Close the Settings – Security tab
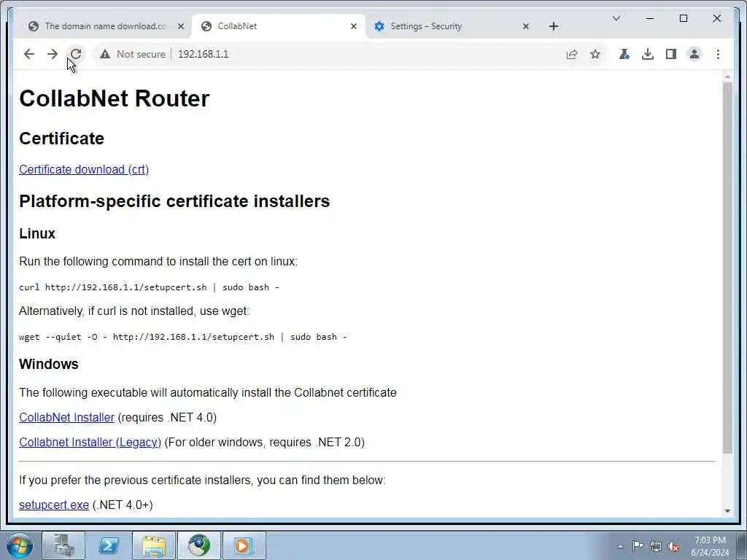The height and width of the screenshot is (560, 747). click(525, 26)
